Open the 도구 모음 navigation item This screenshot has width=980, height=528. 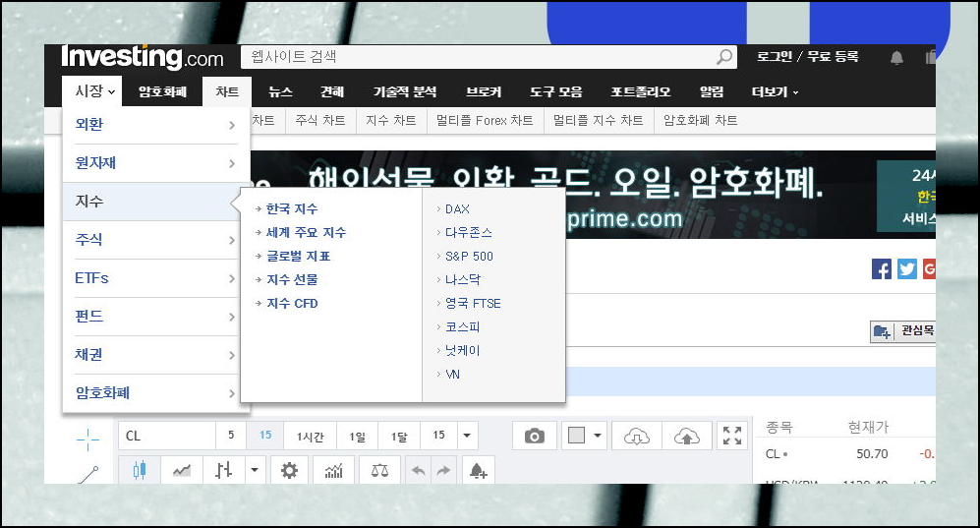coord(556,91)
